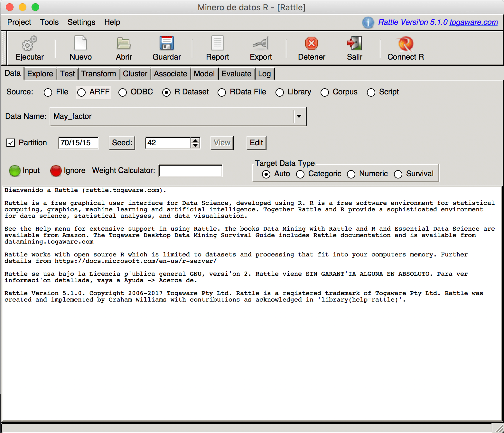Stop processing with the Detener icon
Screen dimensions: 504x433
click(311, 43)
